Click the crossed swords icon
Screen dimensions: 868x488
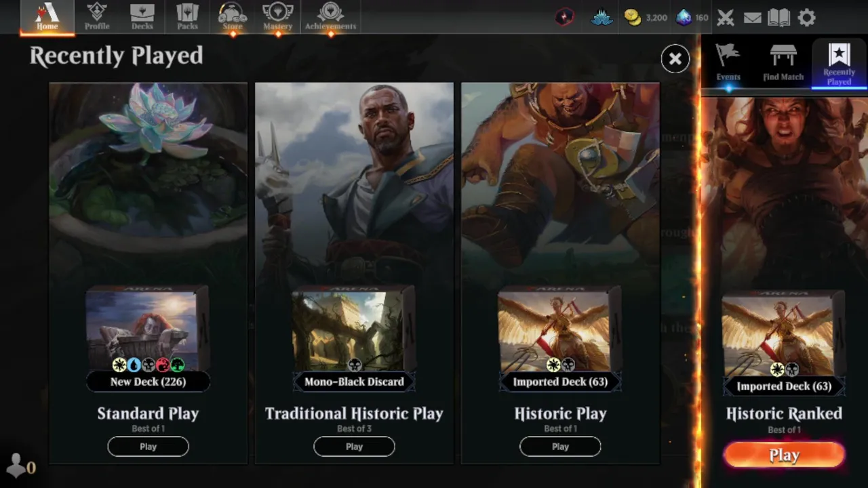726,18
